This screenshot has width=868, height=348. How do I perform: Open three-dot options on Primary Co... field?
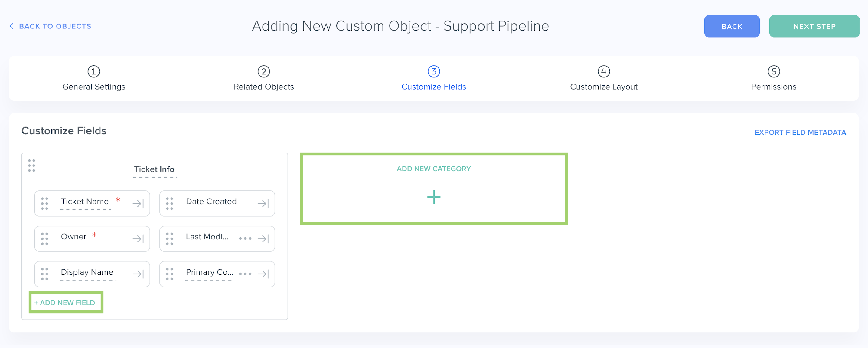click(x=245, y=274)
